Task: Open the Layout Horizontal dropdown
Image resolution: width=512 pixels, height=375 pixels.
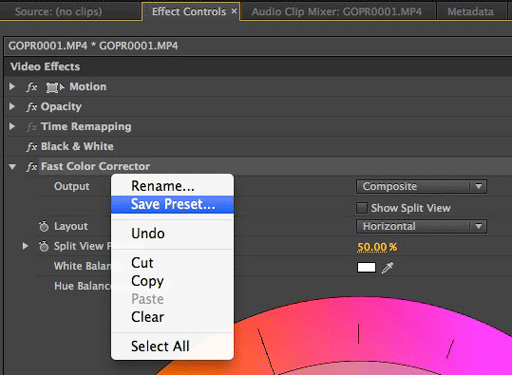Action: 421,227
